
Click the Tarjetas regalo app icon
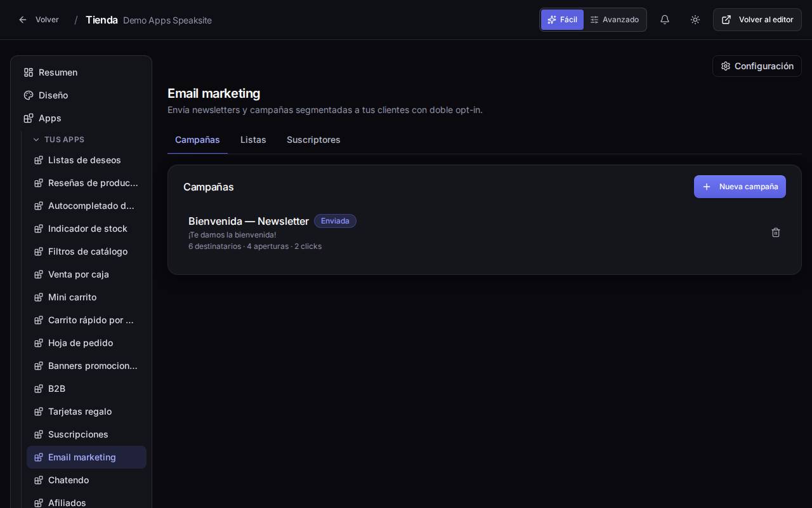38,411
